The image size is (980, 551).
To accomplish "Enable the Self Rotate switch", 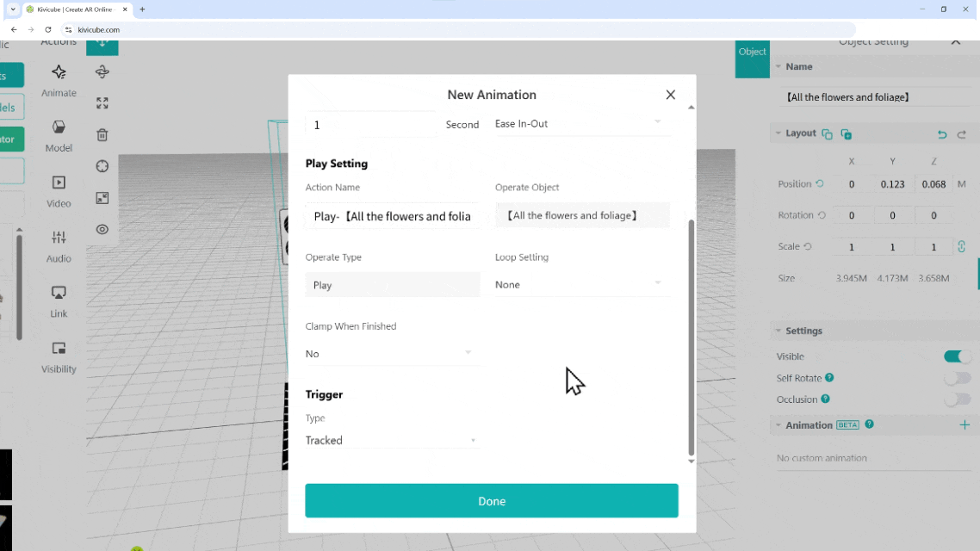I will coord(957,378).
